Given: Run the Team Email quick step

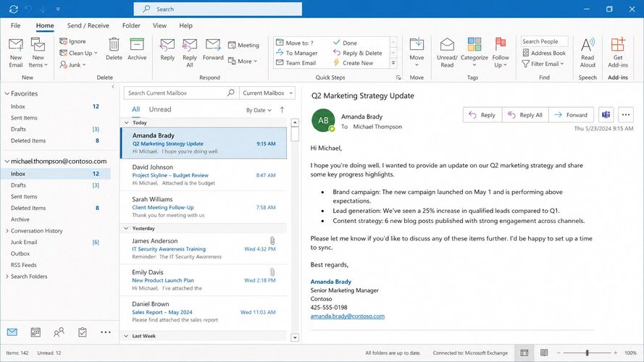Looking at the screenshot, I should [296, 63].
